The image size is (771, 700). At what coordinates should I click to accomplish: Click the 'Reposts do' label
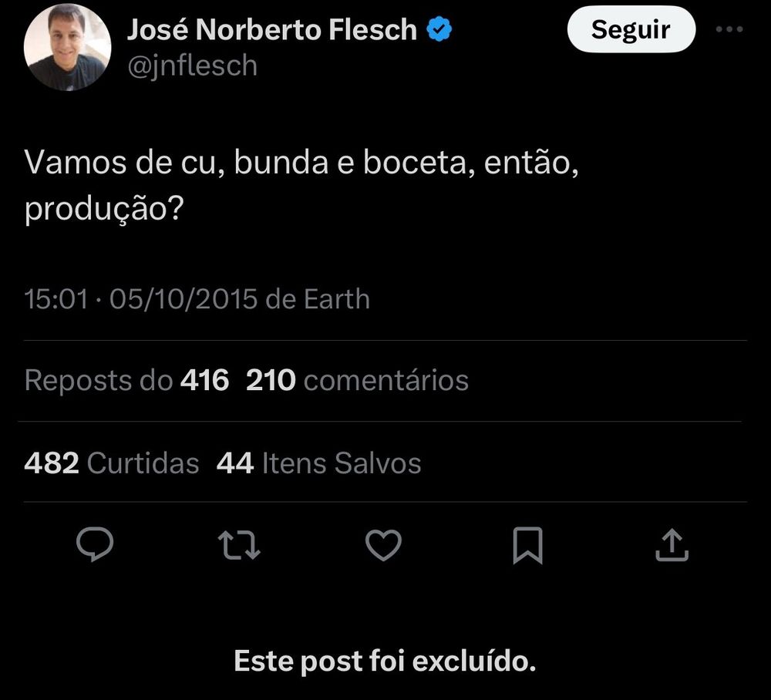pos(99,381)
